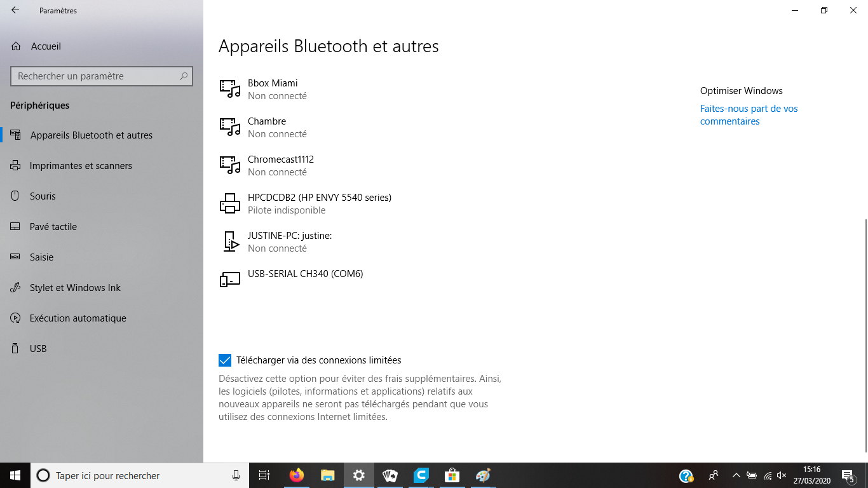The height and width of the screenshot is (488, 868).
Task: Open the People icon in the taskbar
Action: pyautogui.click(x=714, y=475)
